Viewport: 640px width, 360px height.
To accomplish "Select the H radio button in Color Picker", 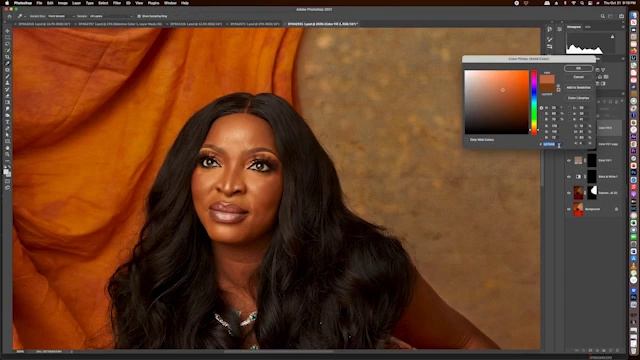I will [x=541, y=108].
